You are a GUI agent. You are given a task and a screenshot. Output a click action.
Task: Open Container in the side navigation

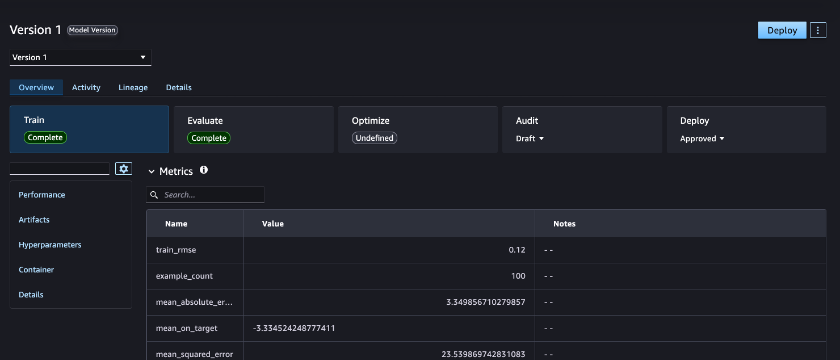tap(36, 269)
